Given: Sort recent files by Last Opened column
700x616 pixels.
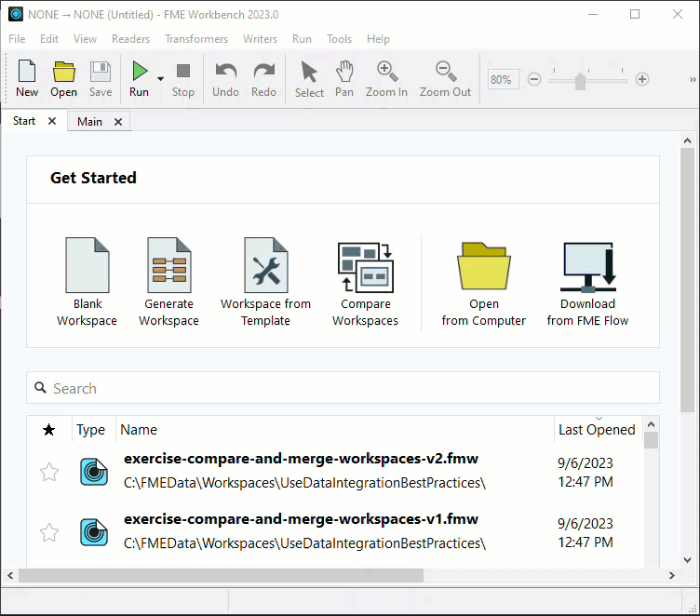Looking at the screenshot, I should [597, 429].
